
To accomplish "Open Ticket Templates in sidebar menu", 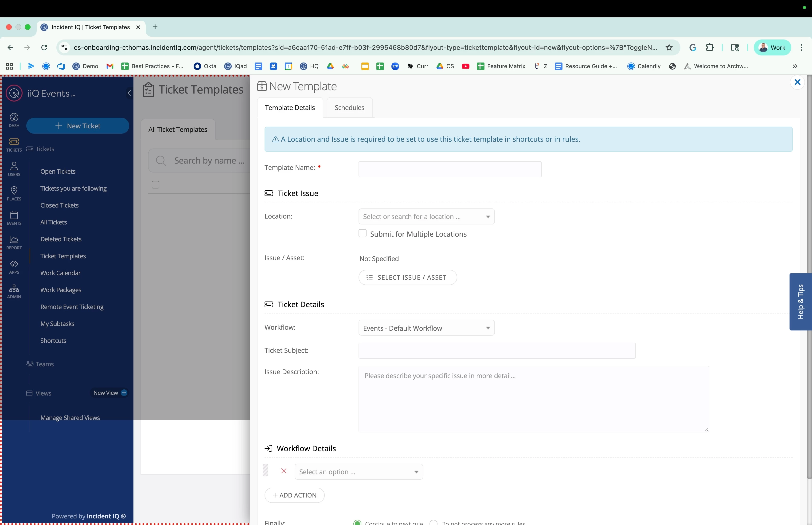I will tap(63, 256).
